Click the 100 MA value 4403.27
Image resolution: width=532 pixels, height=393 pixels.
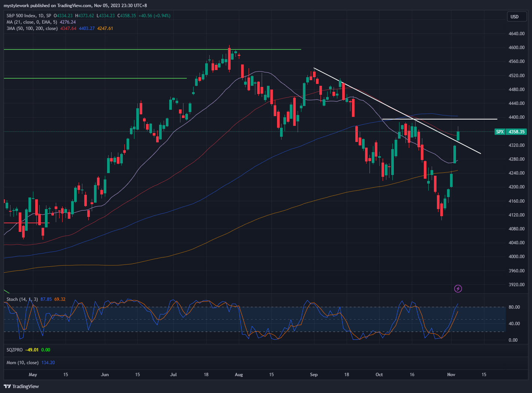pos(86,28)
